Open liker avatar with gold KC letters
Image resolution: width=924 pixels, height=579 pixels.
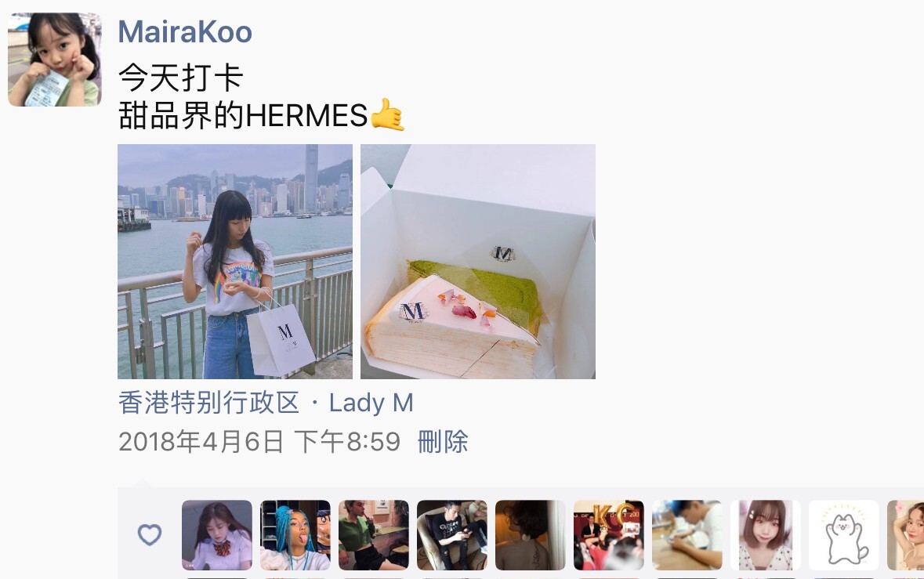[x=609, y=535]
